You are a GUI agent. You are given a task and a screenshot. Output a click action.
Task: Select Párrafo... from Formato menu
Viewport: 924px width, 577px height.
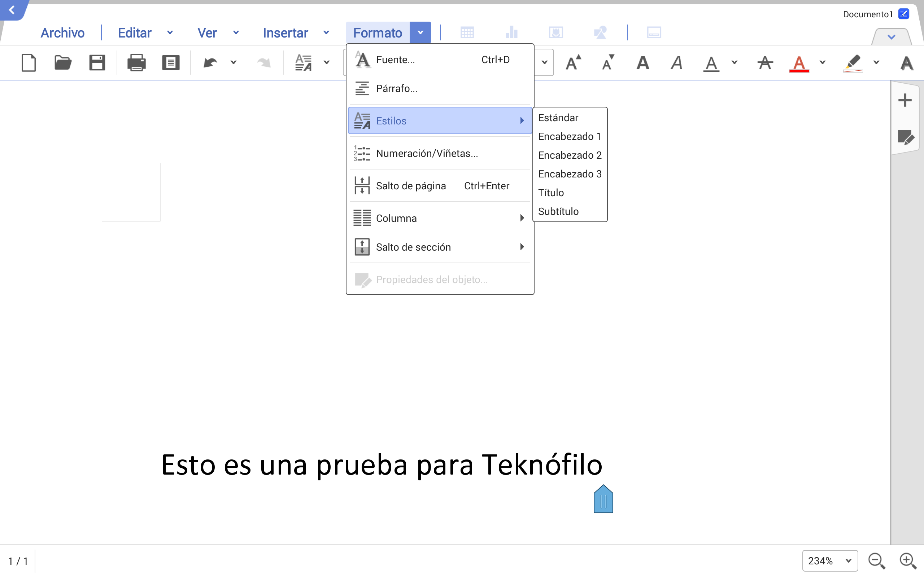[397, 89]
